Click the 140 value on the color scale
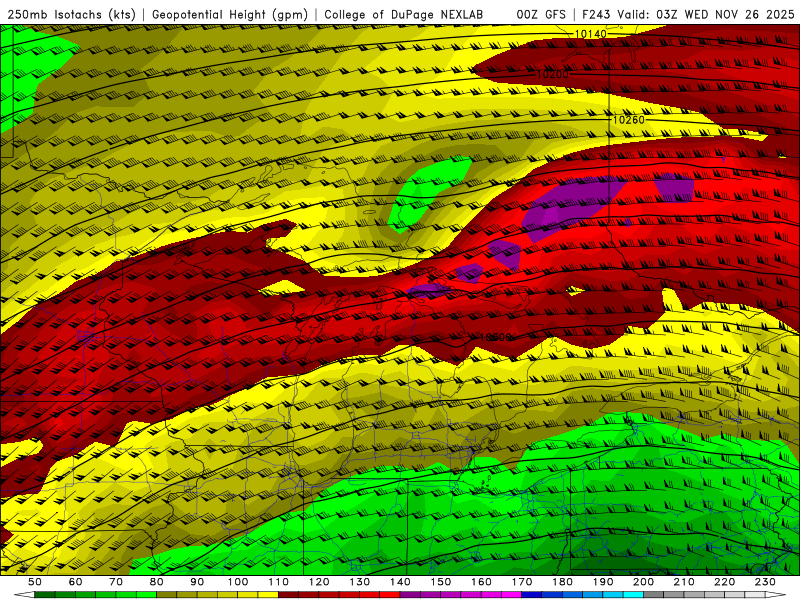The height and width of the screenshot is (600, 800). click(x=400, y=582)
